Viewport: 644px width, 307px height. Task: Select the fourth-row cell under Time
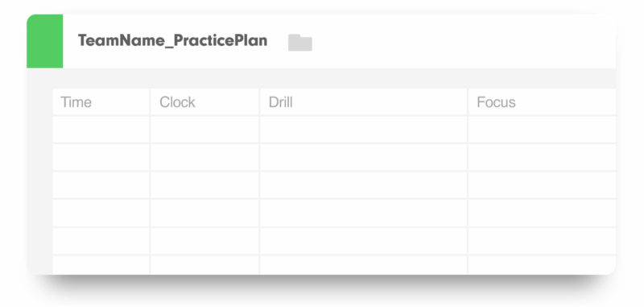(101, 214)
